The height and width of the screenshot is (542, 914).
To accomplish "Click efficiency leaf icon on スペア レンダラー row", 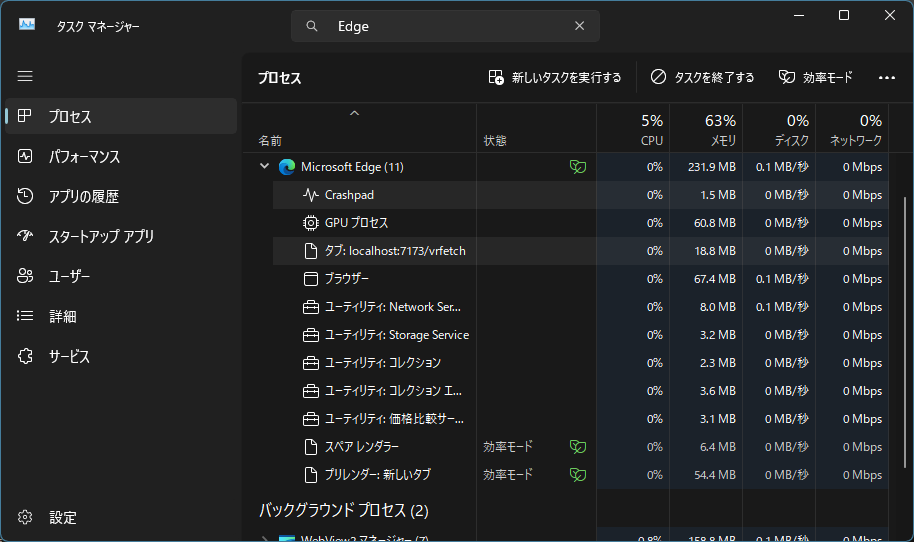I will [x=578, y=447].
